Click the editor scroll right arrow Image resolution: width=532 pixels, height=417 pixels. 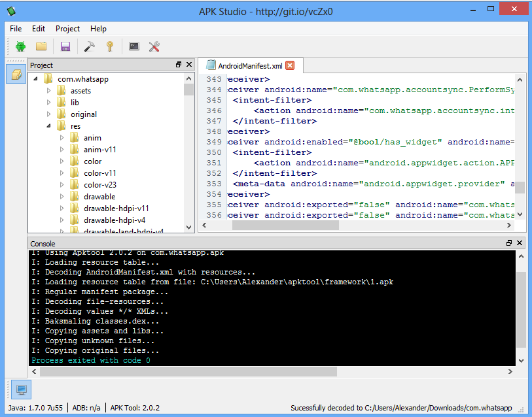point(509,225)
